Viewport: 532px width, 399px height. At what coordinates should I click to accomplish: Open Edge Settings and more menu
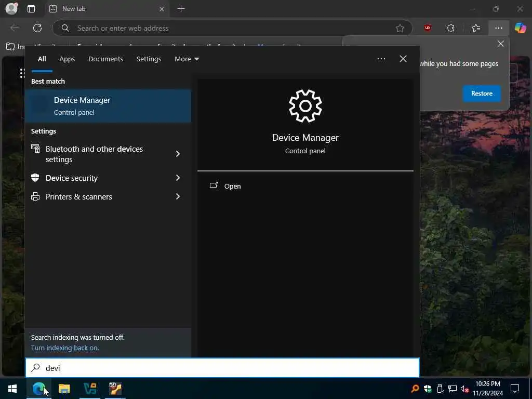498,28
